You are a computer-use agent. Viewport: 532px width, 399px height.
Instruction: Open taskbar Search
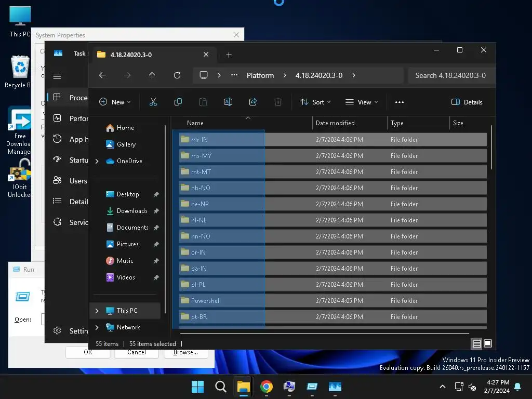click(220, 387)
